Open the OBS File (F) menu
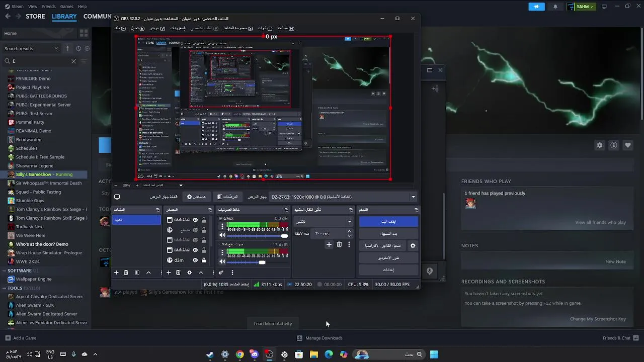 point(120,28)
